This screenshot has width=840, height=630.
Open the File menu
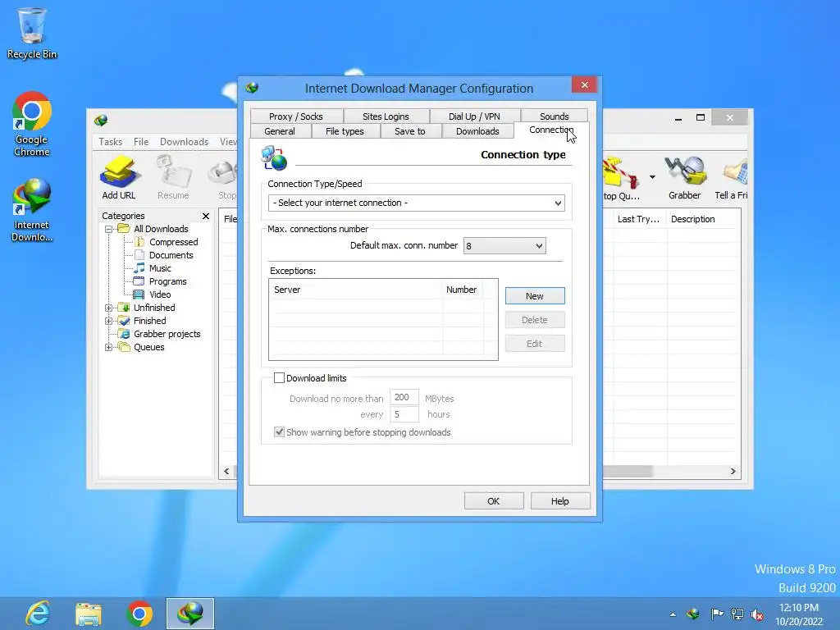click(x=141, y=141)
